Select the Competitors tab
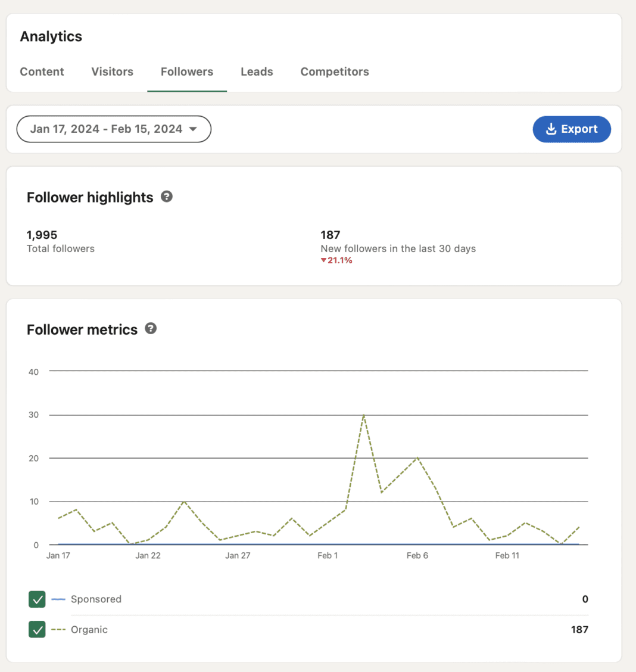 click(334, 71)
